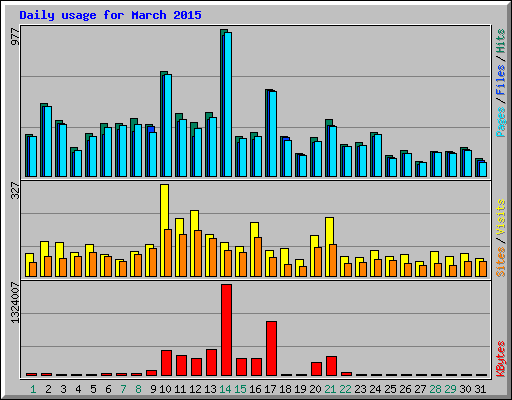512x400 pixels.
Task: Click the tallest red KBytes bar on day 14
Action: click(x=226, y=330)
